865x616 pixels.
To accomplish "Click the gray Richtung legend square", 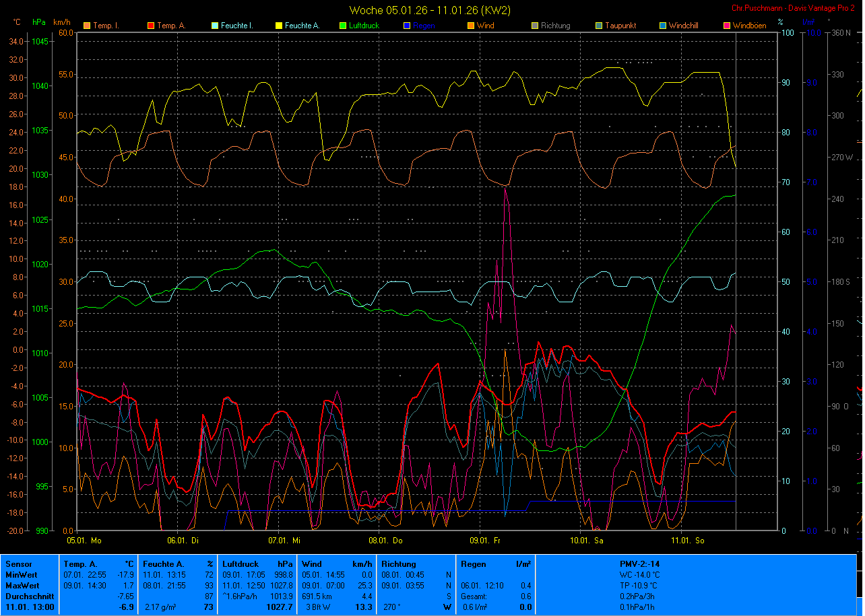I will [x=534, y=26].
